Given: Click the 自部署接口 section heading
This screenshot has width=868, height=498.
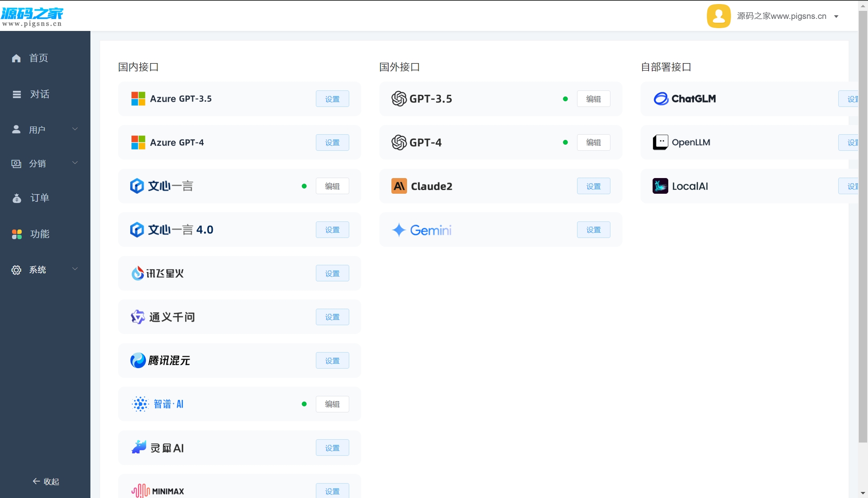Looking at the screenshot, I should 666,67.
